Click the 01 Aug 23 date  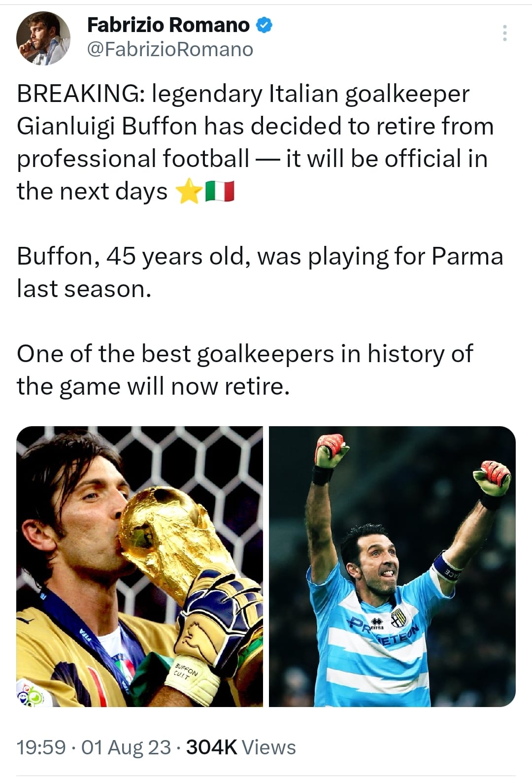pos(126,747)
